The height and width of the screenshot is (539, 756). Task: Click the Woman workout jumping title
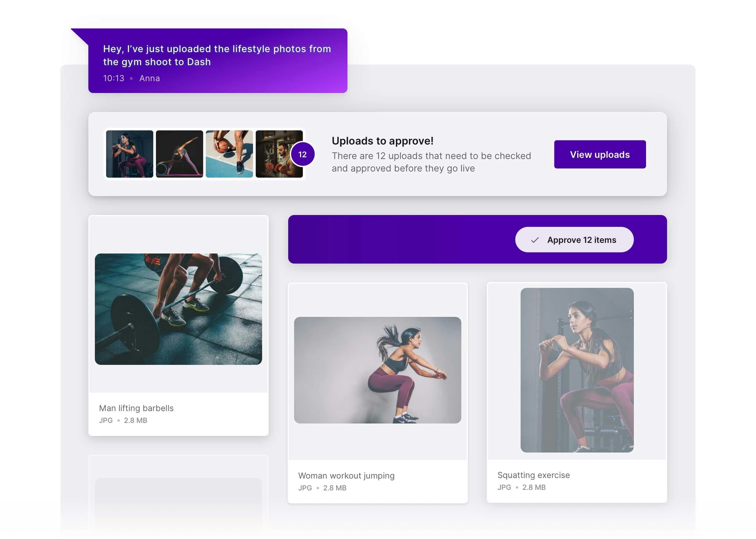coord(346,476)
